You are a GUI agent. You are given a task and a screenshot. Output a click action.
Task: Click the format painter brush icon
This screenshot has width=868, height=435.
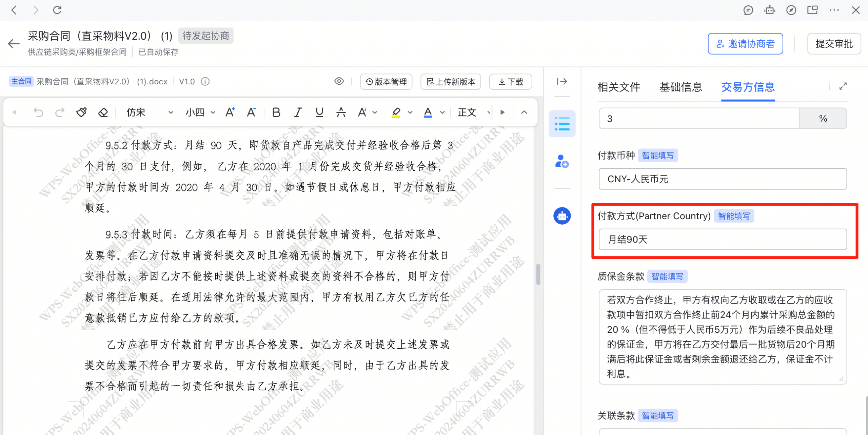tap(81, 112)
